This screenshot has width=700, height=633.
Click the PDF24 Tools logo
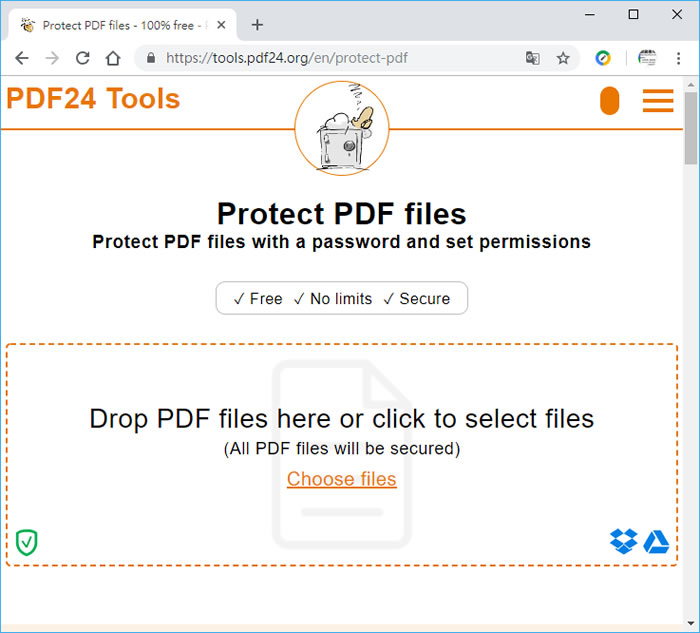[93, 98]
